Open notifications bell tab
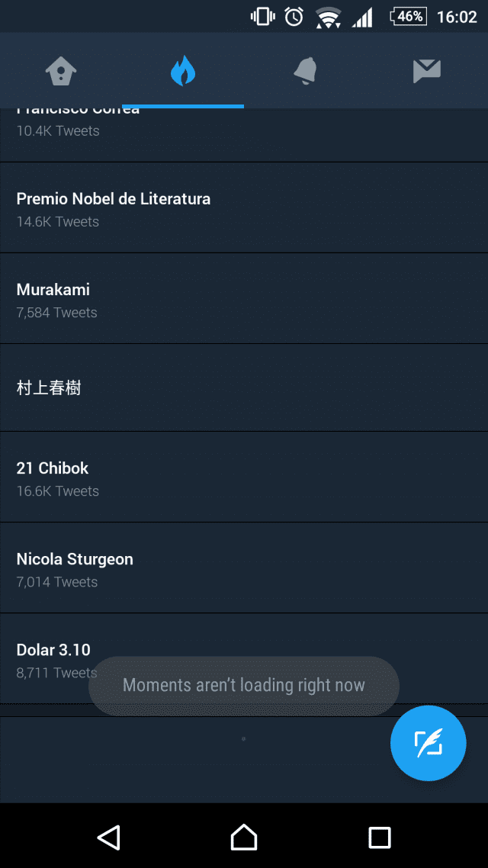This screenshot has height=868, width=488. [305, 72]
